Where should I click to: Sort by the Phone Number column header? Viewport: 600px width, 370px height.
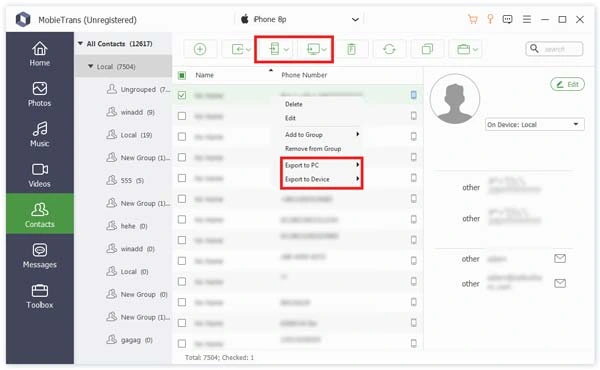coord(304,75)
